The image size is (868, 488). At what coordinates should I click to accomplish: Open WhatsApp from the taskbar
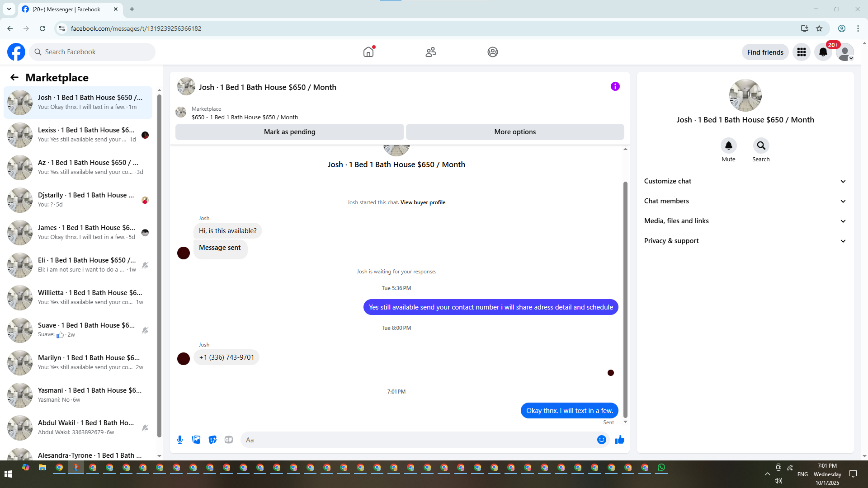(661, 468)
